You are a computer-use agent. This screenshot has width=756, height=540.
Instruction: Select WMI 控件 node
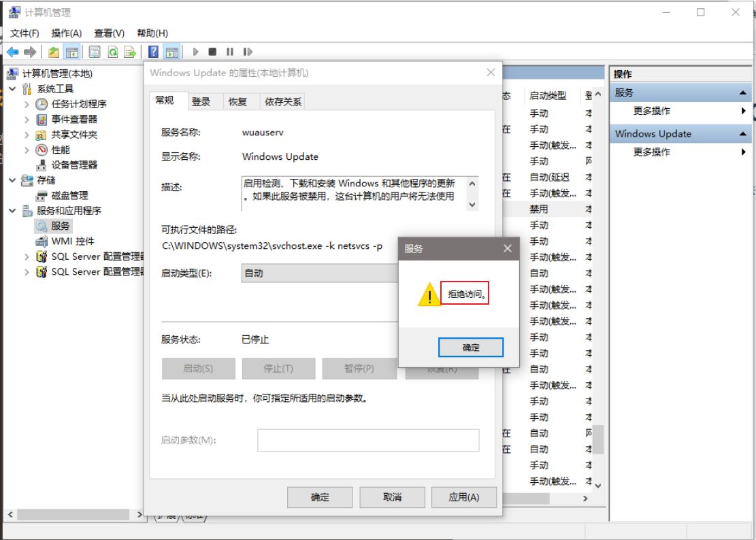click(x=72, y=241)
